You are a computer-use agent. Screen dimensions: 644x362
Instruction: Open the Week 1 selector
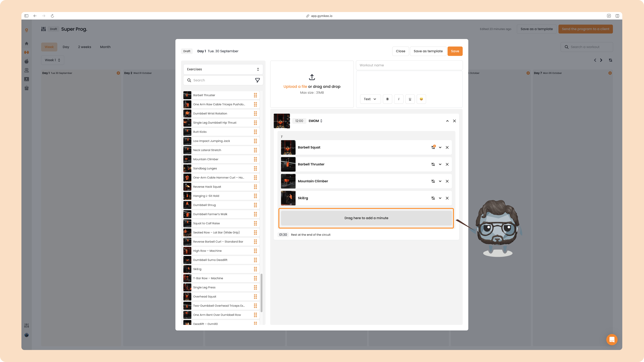coord(53,60)
